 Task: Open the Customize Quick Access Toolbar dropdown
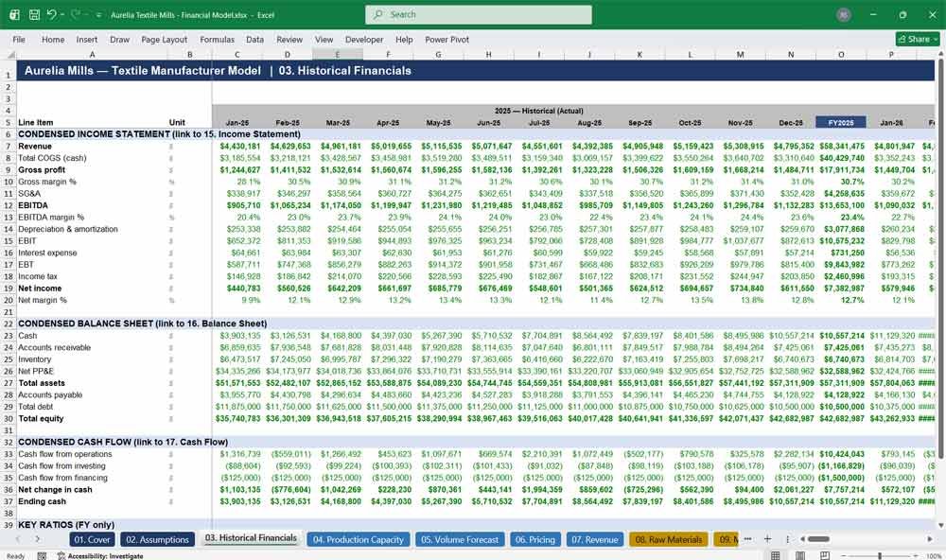click(x=99, y=14)
